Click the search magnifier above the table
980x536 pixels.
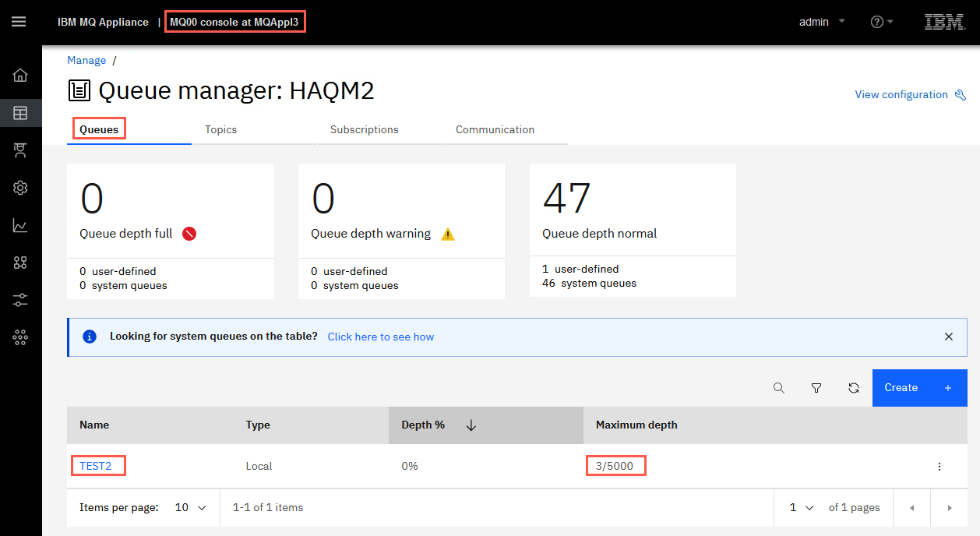click(779, 388)
